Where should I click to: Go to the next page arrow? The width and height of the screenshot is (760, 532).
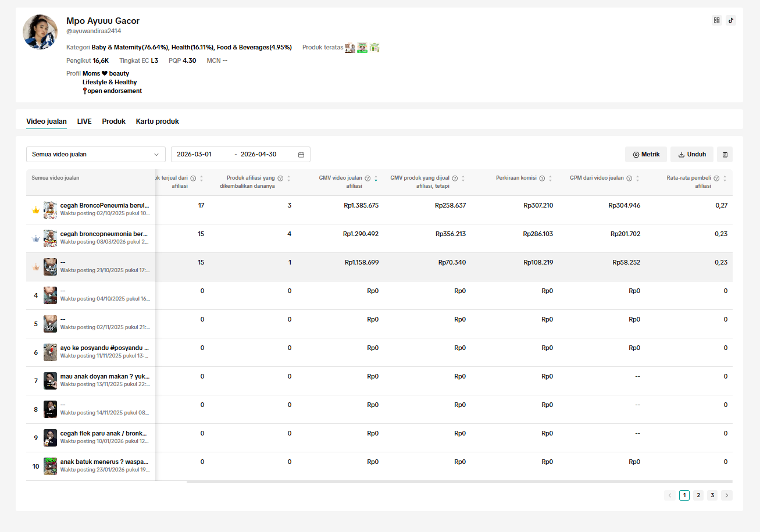727,495
